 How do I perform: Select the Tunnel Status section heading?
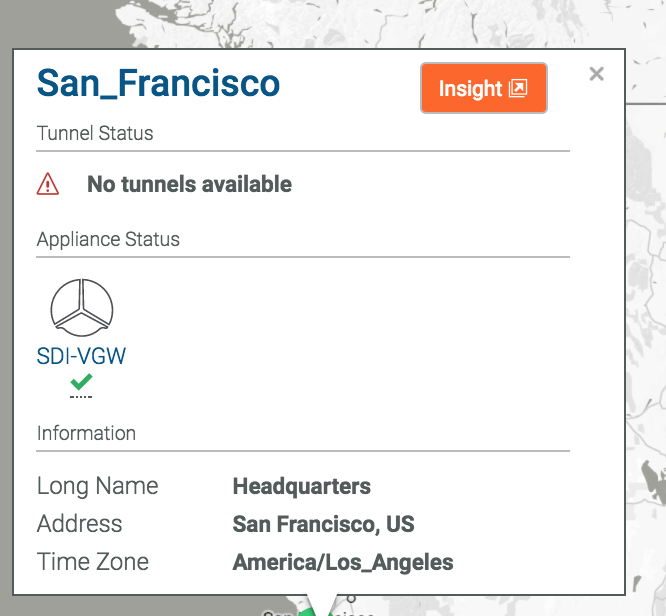coord(95,133)
